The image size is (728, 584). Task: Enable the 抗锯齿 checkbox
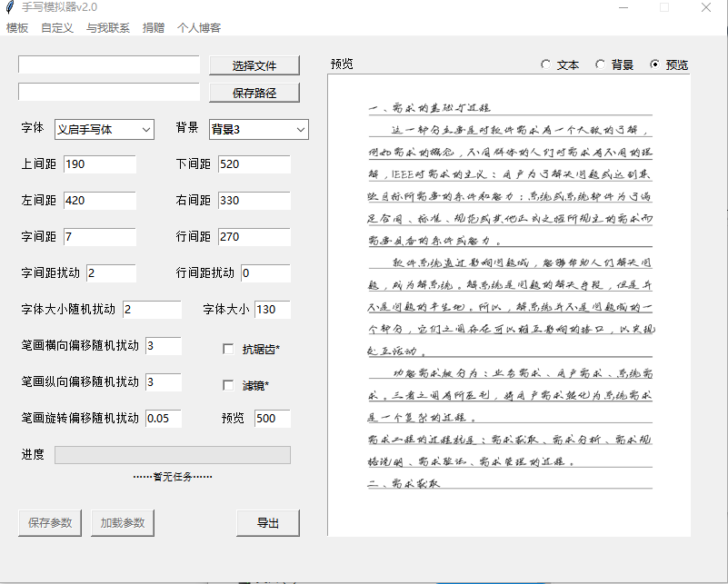(x=229, y=348)
